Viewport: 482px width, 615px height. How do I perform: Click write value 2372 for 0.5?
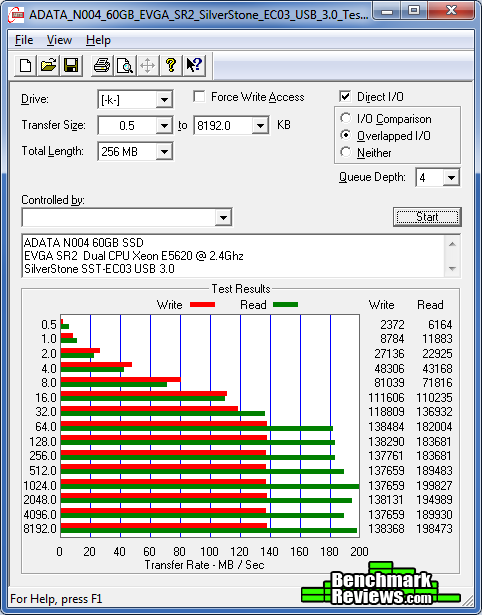392,325
